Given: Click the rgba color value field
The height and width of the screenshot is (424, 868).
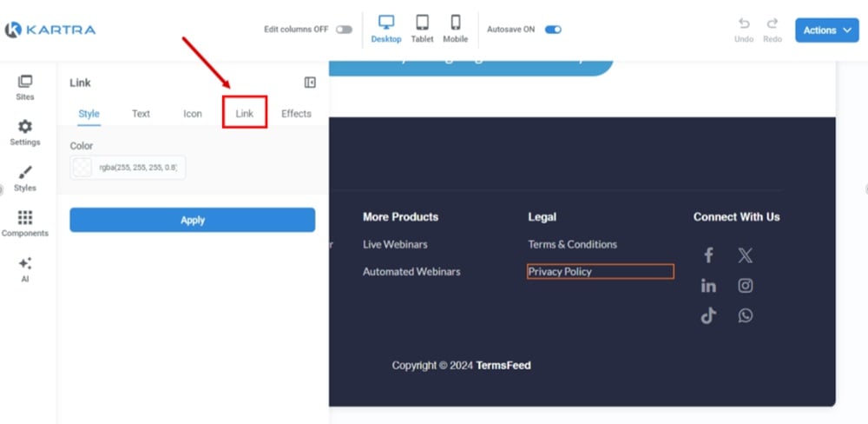Looking at the screenshot, I should (x=138, y=168).
